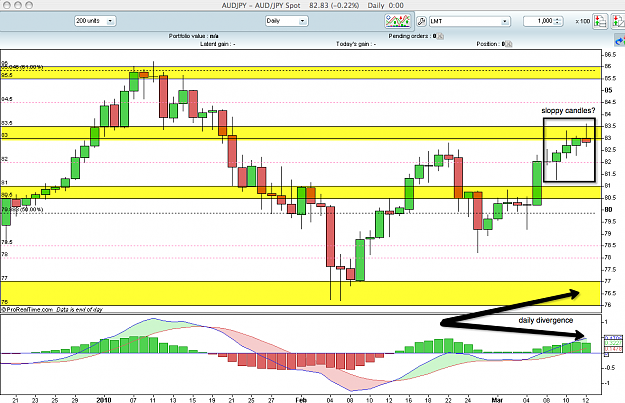Click the Mar label on the date axis
Viewport: 625px width, 403px height.
tap(497, 399)
